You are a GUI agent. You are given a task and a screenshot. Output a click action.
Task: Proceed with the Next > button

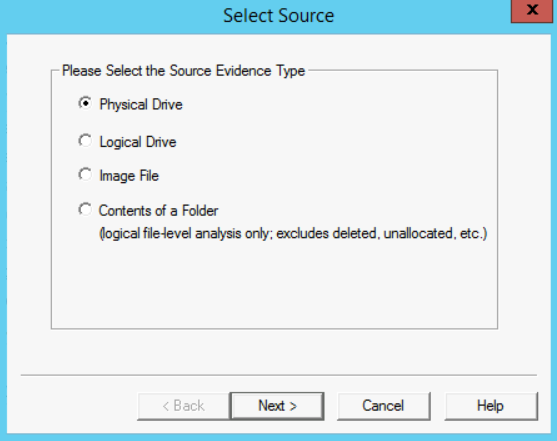277,406
